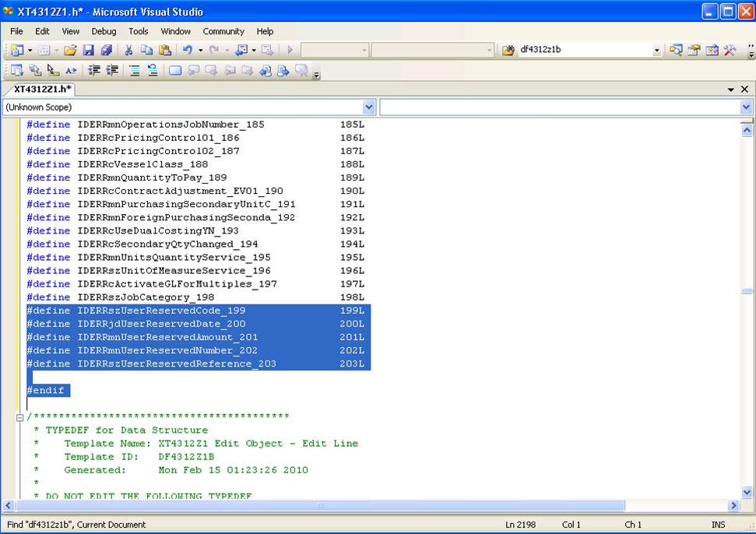This screenshot has height=534, width=756.
Task: Uncomment the selected lines
Action: [153, 71]
